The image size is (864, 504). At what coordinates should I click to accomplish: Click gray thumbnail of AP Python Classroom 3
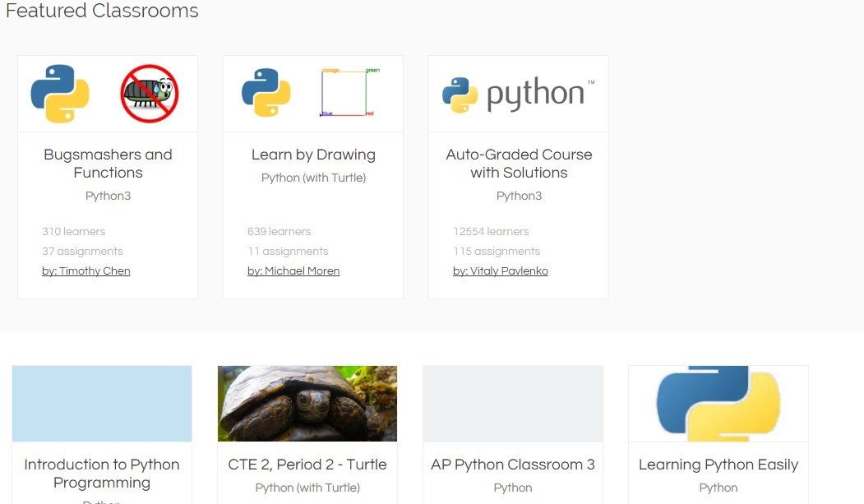(x=513, y=403)
